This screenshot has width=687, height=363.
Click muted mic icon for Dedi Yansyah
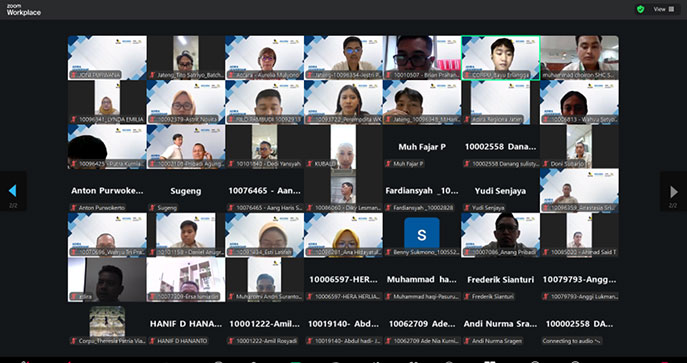pos(230,164)
